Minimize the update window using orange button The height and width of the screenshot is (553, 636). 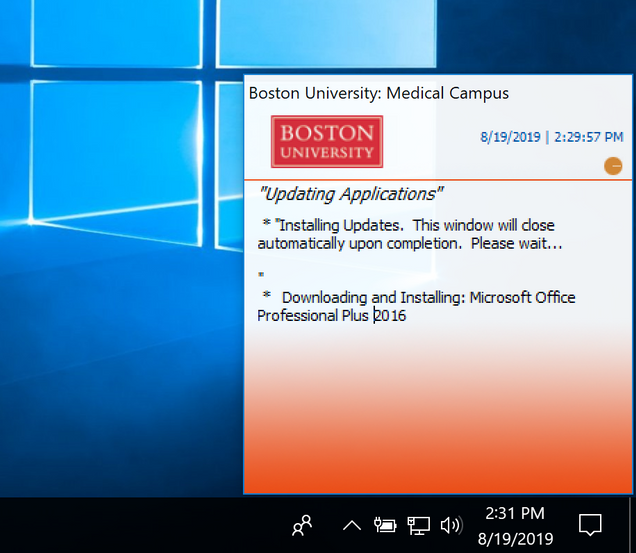pos(613,166)
